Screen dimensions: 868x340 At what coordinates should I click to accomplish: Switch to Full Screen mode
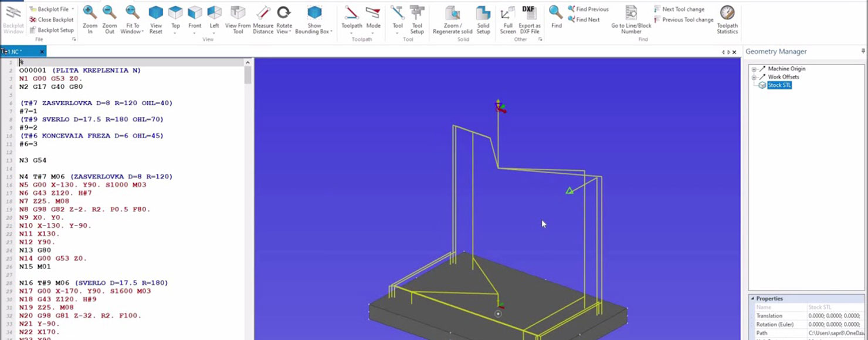click(507, 18)
